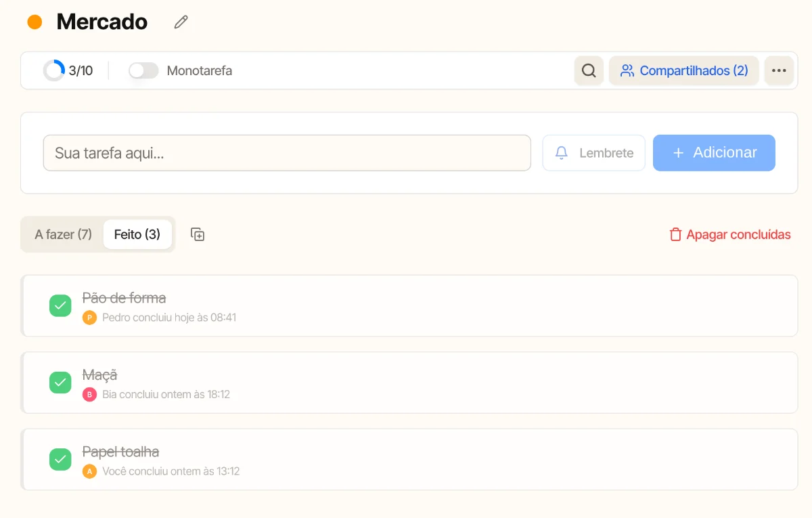Click Apagar concluídas to delete completed

tap(730, 235)
